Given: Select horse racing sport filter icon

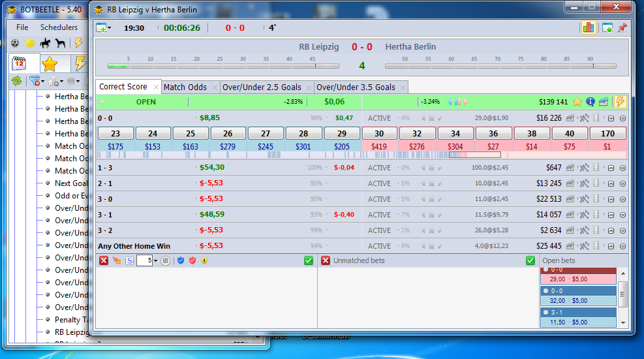Looking at the screenshot, I should click(45, 43).
